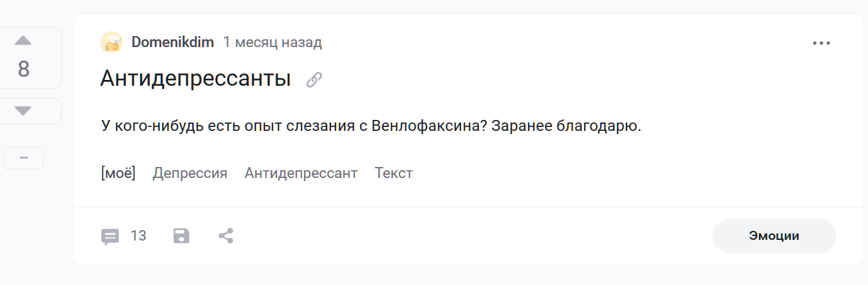This screenshot has height=285, width=868.
Task: Filter by the Депрессия tag
Action: [190, 173]
